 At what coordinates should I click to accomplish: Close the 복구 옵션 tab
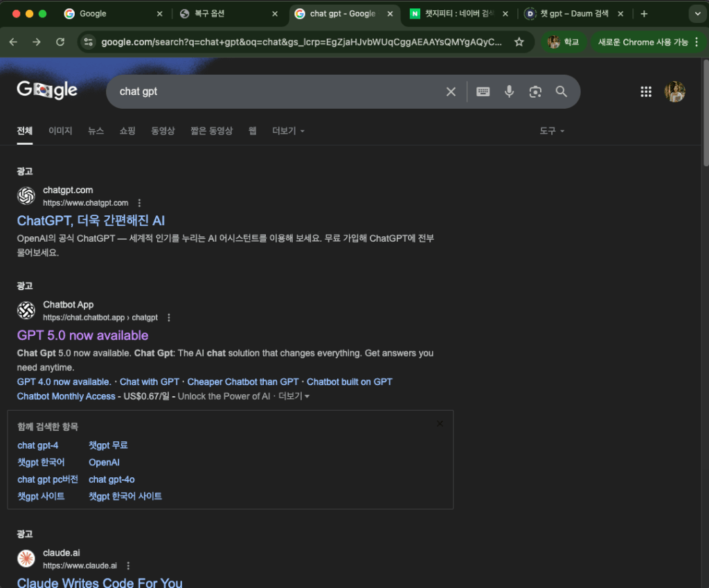275,14
